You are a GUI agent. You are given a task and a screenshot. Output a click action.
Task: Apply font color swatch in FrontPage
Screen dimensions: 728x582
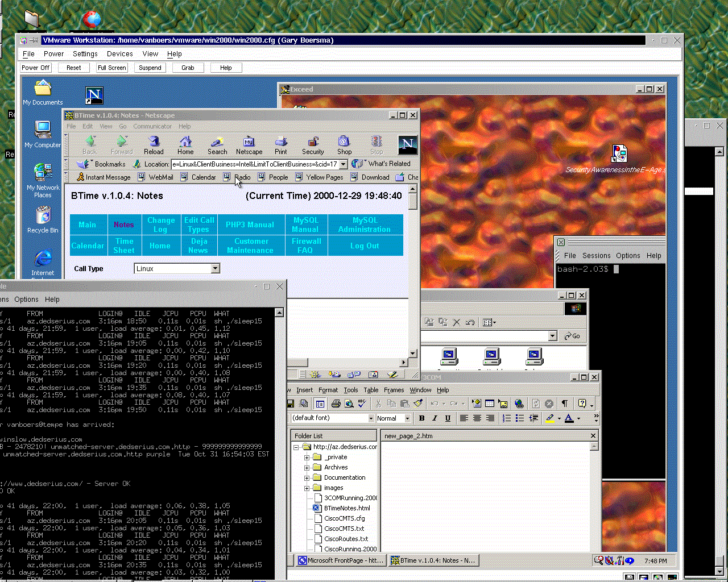pos(569,418)
